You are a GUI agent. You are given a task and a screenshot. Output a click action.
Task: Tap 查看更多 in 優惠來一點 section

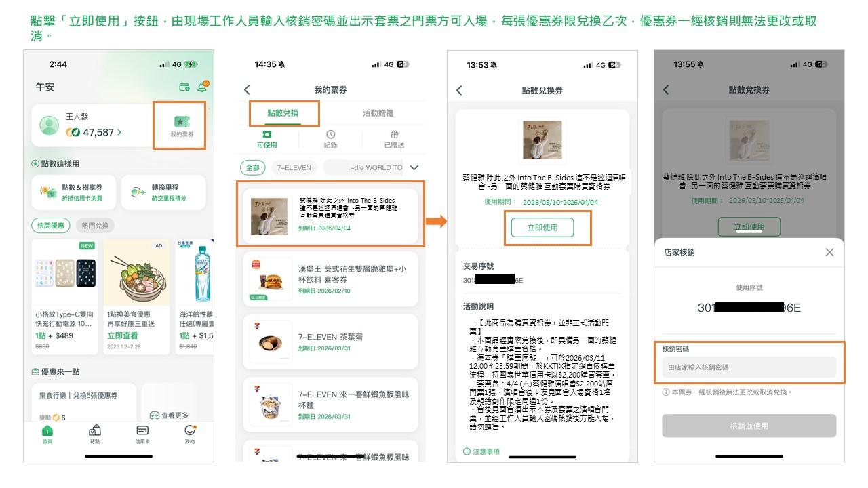pyautogui.click(x=170, y=415)
